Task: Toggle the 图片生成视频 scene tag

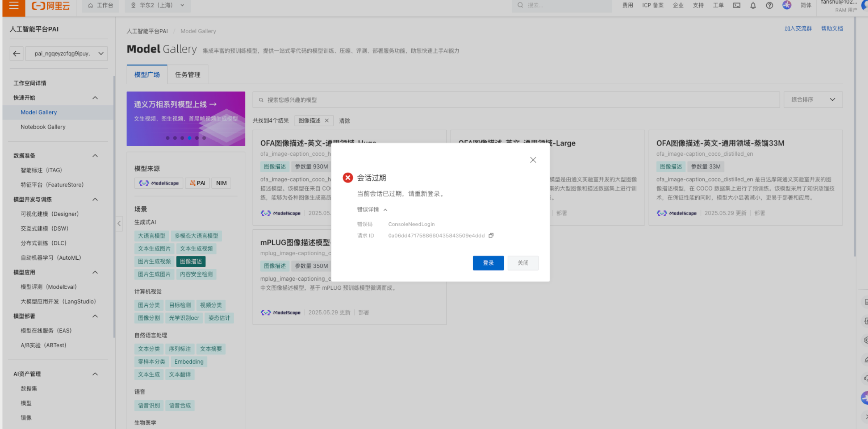Action: pyautogui.click(x=154, y=261)
